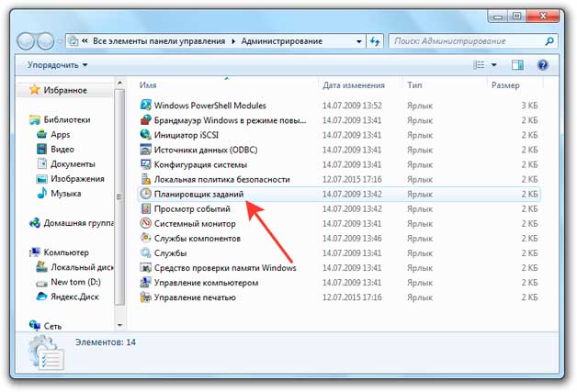Click the Просмотр событий file name
Image resolution: width=577 pixels, height=392 pixels.
[192, 208]
